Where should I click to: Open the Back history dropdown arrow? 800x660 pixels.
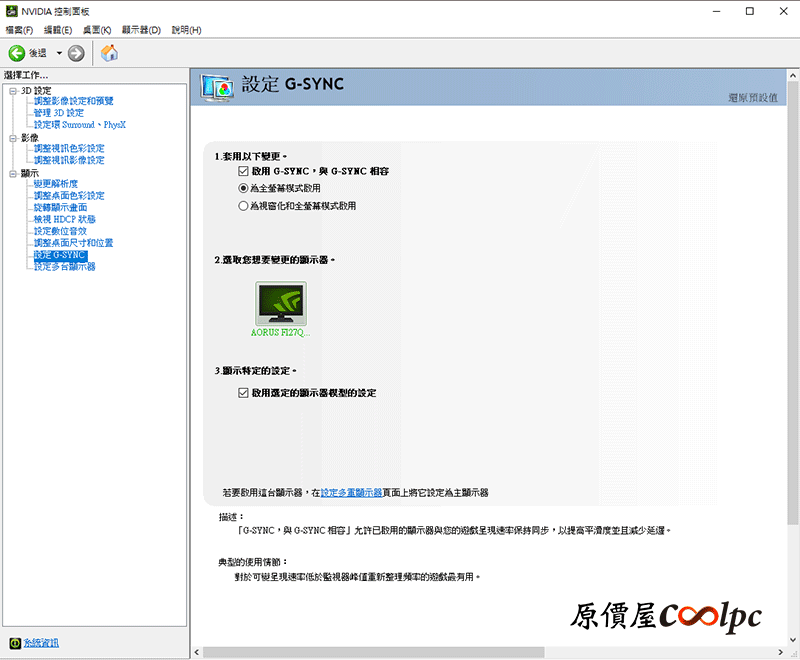(59, 53)
